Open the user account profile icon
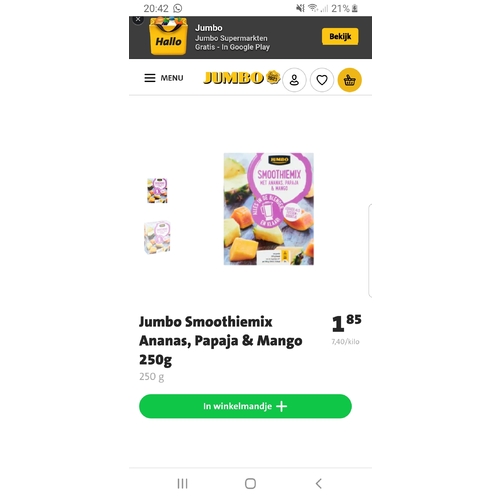Viewport: 500px width, 500px height. [x=294, y=80]
